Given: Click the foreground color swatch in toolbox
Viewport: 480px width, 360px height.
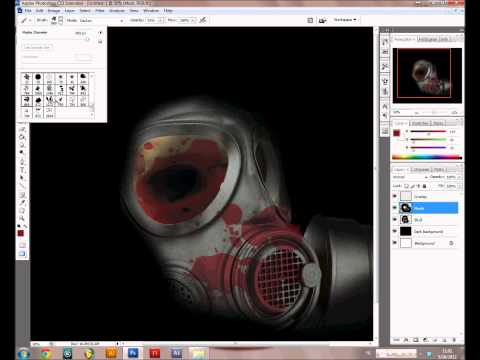Looking at the screenshot, I should 21,233.
